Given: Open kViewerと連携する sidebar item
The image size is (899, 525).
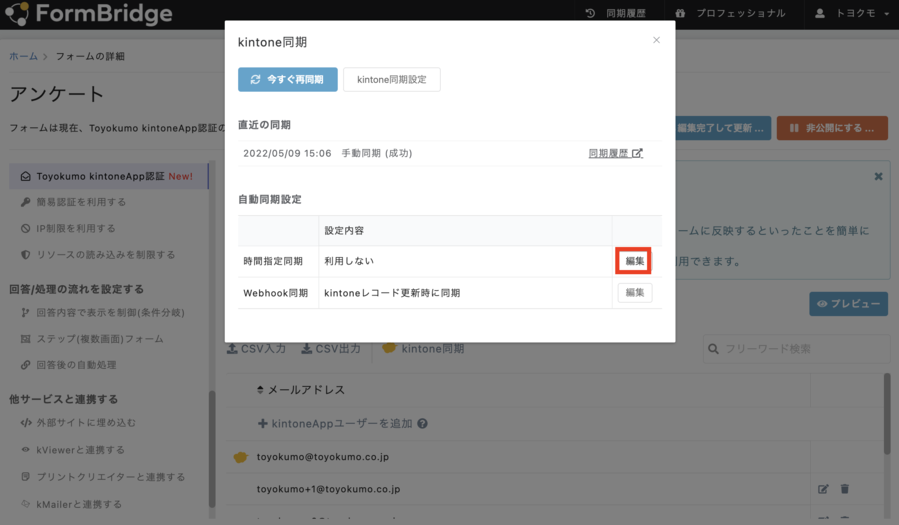Looking at the screenshot, I should [72, 450].
